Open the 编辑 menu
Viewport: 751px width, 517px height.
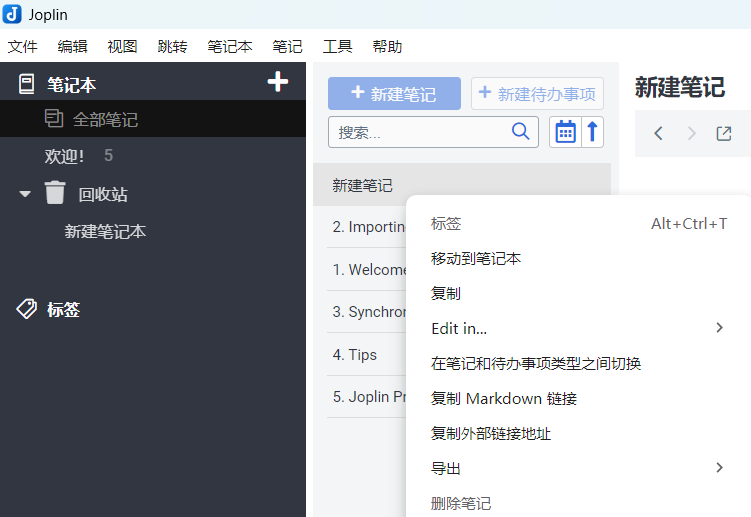(x=72, y=46)
